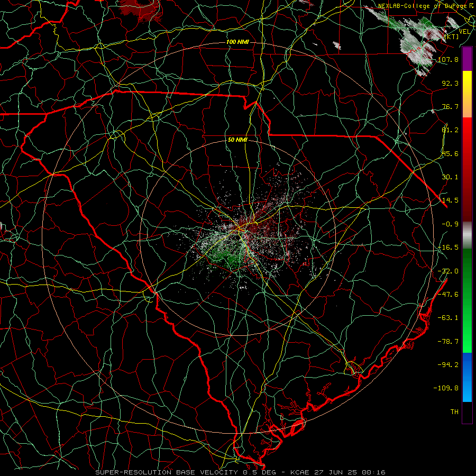Viewport: 476px width, 476px height.
Task: Click the 45.6 value on velocity scale
Action: coord(450,153)
